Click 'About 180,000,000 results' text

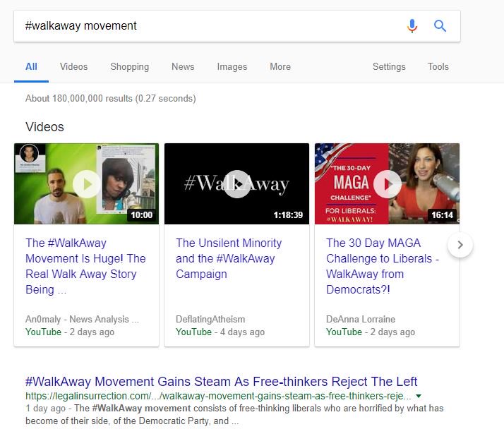pos(111,98)
